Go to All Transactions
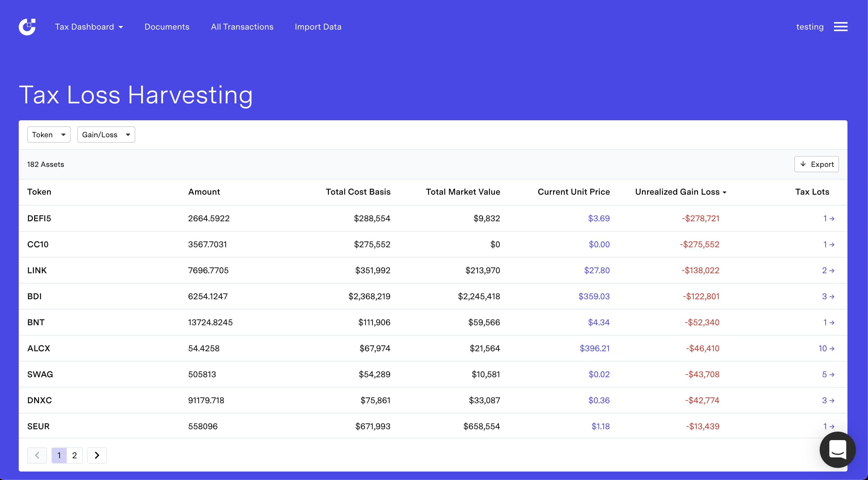868x480 pixels. pos(242,27)
